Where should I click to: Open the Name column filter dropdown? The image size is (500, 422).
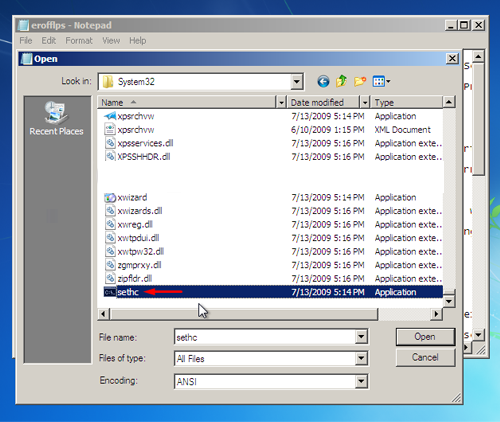click(281, 102)
